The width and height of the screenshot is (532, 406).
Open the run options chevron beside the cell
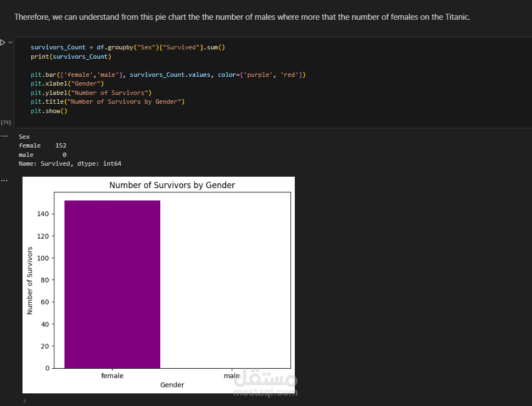(10, 42)
